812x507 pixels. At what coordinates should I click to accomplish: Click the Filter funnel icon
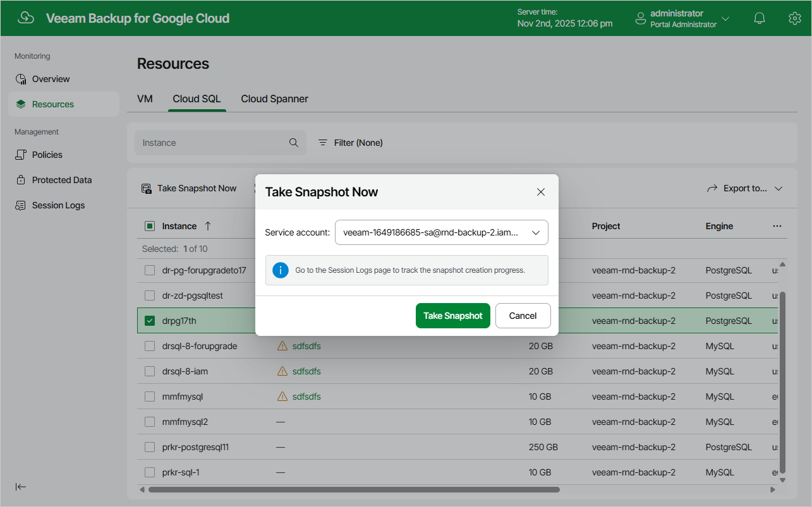323,143
